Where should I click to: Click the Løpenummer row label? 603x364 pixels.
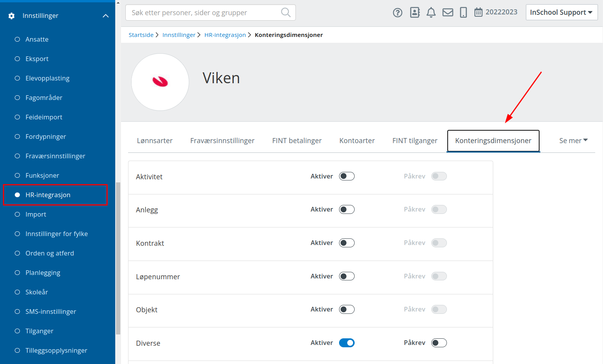point(158,277)
